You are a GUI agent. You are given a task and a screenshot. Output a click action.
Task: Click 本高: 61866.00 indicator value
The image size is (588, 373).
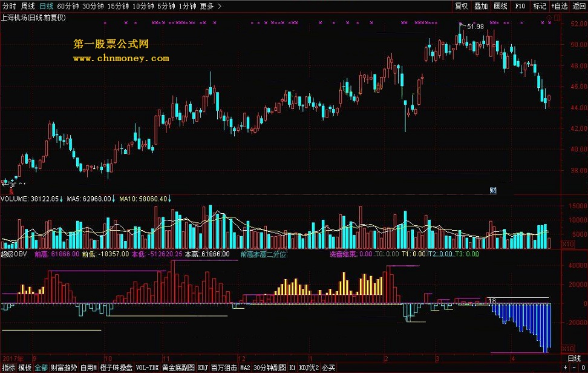point(207,254)
